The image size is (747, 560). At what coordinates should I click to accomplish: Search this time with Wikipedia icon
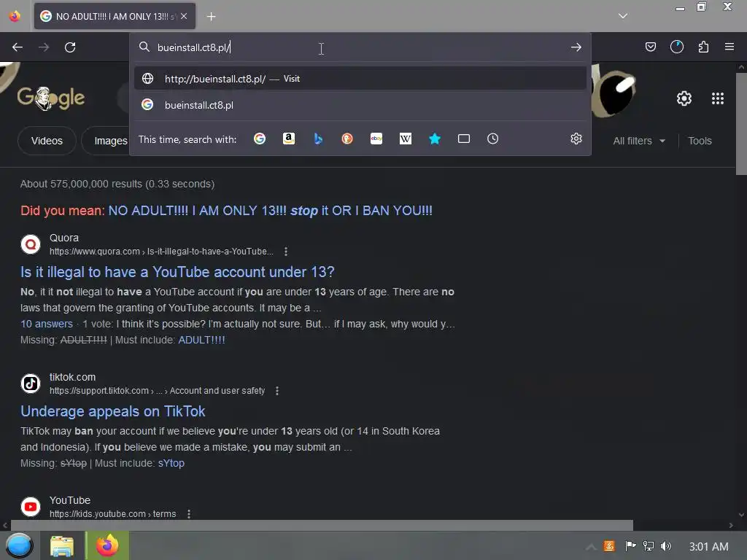tap(406, 139)
